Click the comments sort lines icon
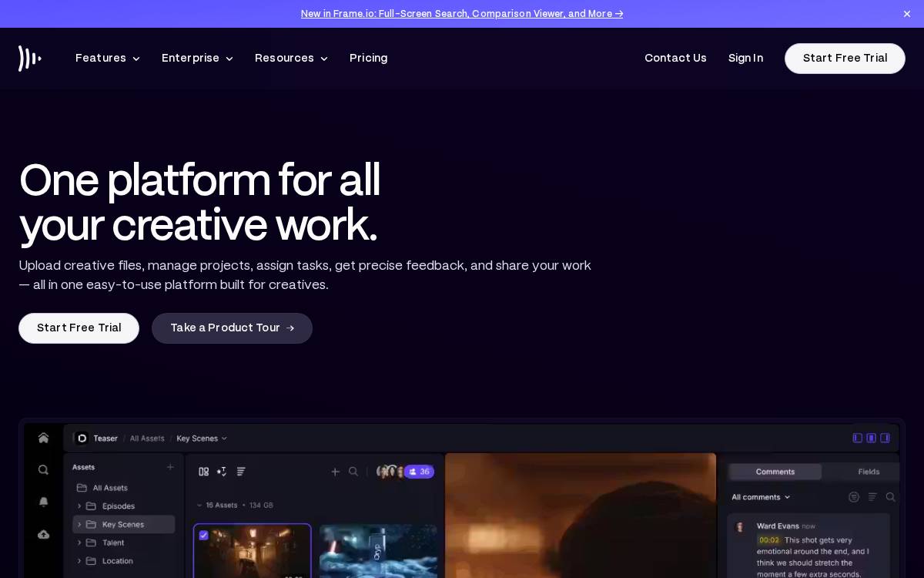Screen dimensions: 924x578 (x=872, y=497)
